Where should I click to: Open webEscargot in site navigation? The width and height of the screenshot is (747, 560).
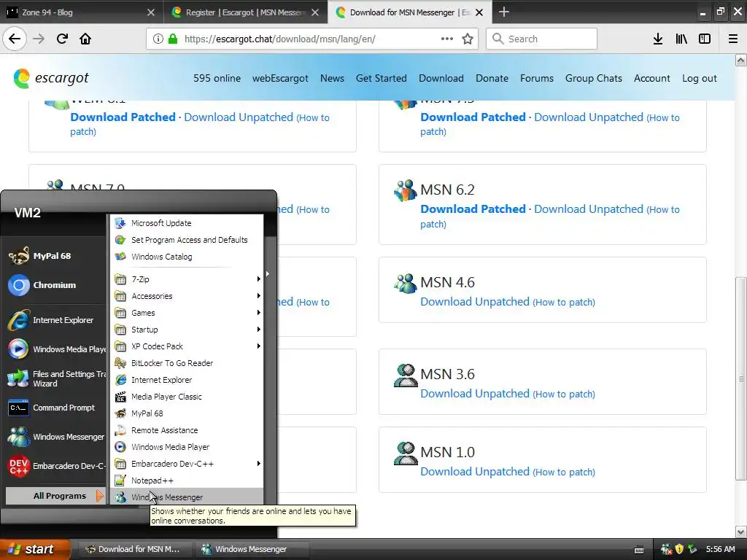(x=280, y=78)
